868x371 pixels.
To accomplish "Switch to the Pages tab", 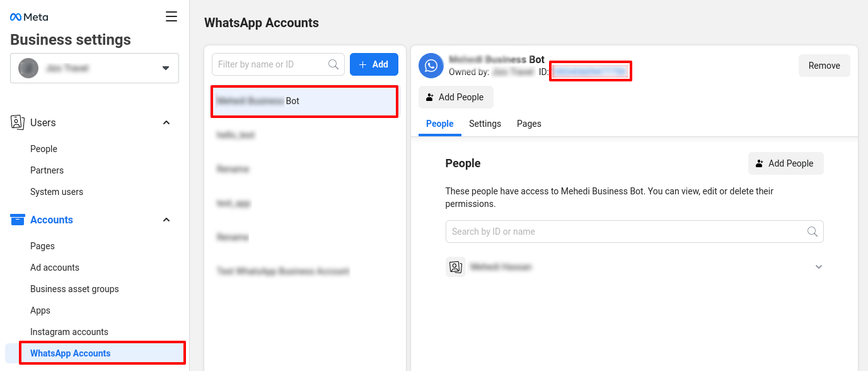I will (529, 124).
